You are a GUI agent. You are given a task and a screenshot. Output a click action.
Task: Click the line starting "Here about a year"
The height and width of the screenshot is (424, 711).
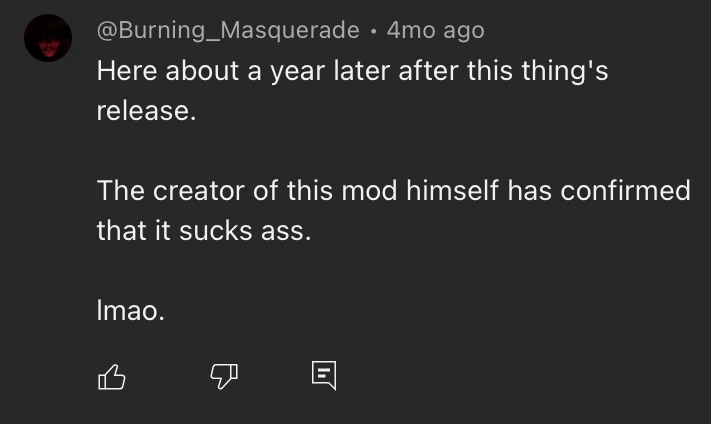click(x=352, y=72)
